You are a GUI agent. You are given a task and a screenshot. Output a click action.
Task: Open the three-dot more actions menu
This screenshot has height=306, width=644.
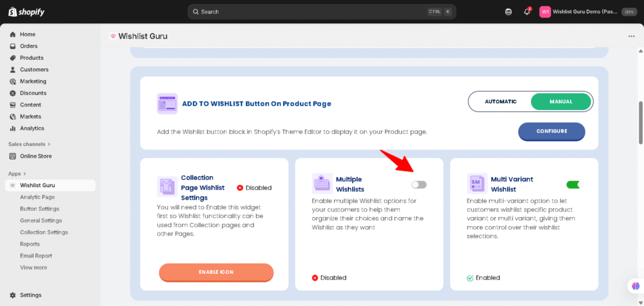point(631,36)
